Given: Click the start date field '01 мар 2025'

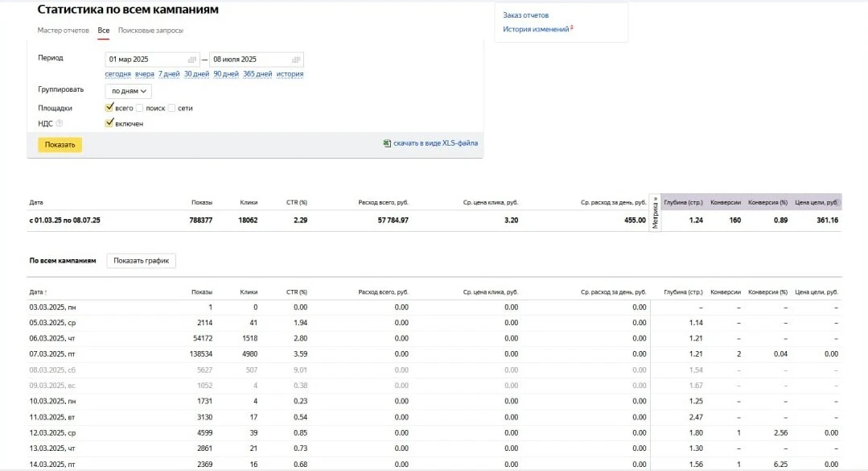Looking at the screenshot, I should coord(152,60).
